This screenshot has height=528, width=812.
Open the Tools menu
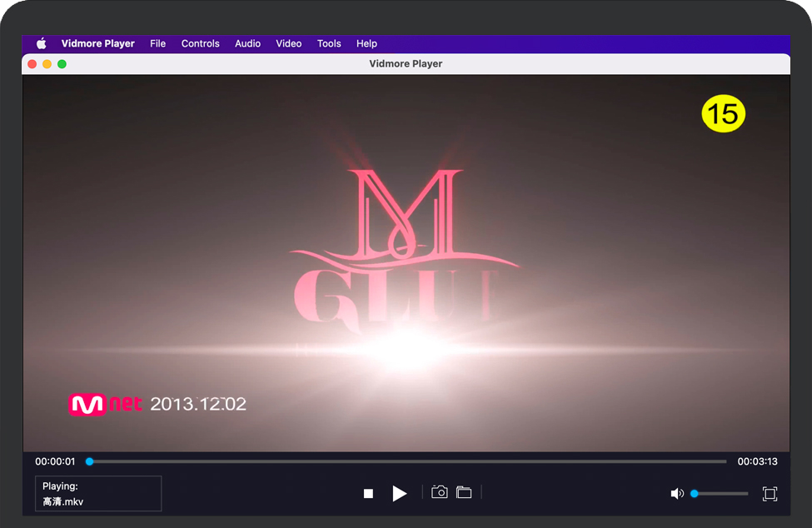(329, 43)
